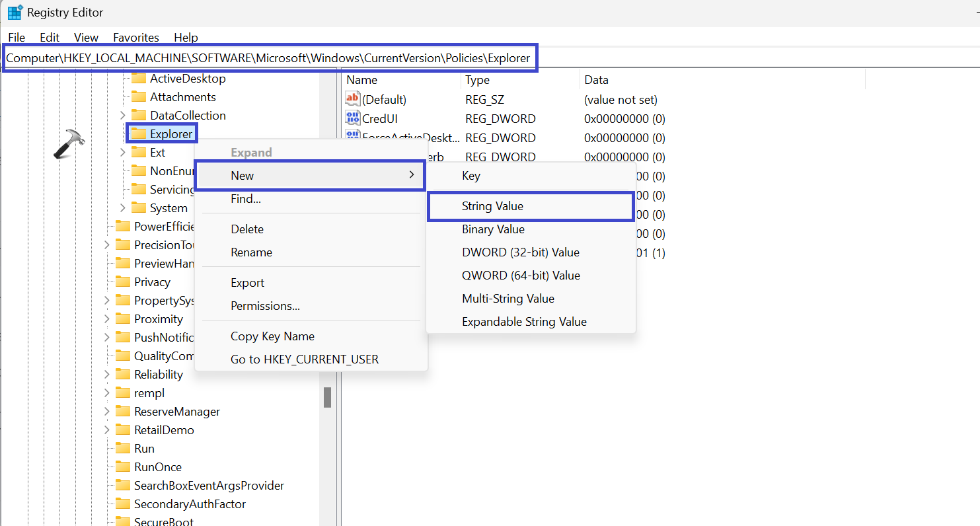This screenshot has width=980, height=526.
Task: Expand the DataCollection tree node
Action: click(123, 116)
